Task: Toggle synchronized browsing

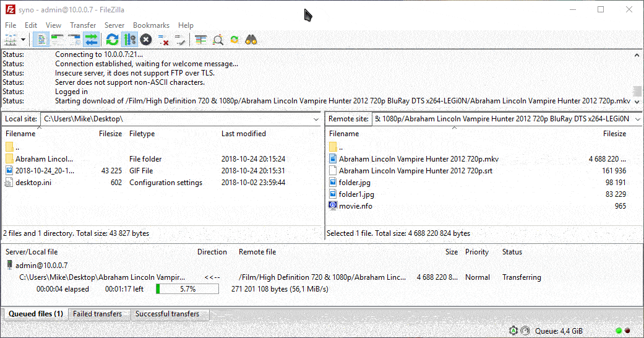Action: click(234, 40)
